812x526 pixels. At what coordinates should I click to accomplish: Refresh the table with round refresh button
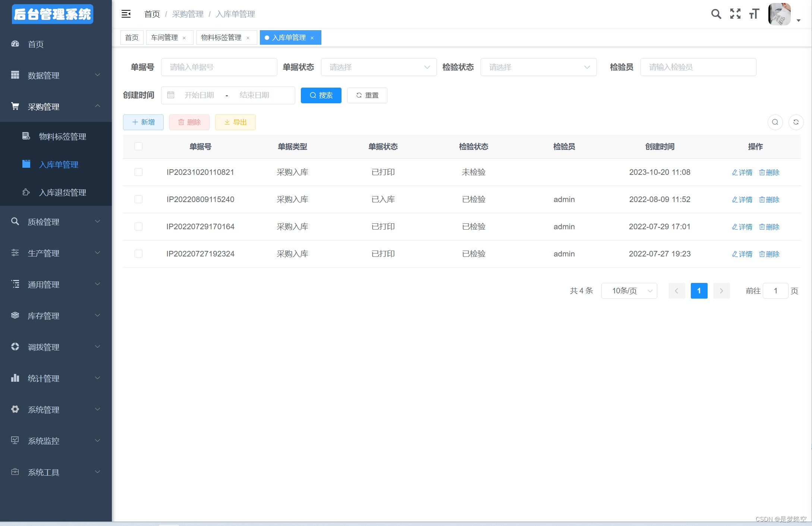(x=796, y=122)
